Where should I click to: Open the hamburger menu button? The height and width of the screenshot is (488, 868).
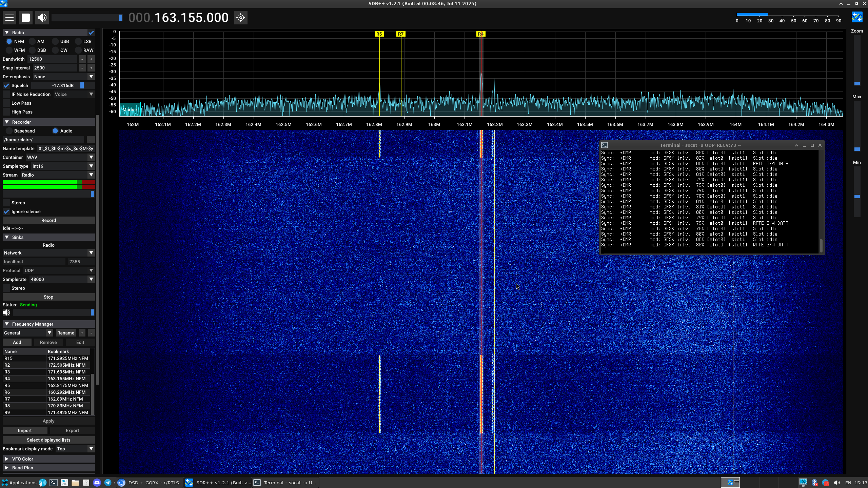(9, 18)
